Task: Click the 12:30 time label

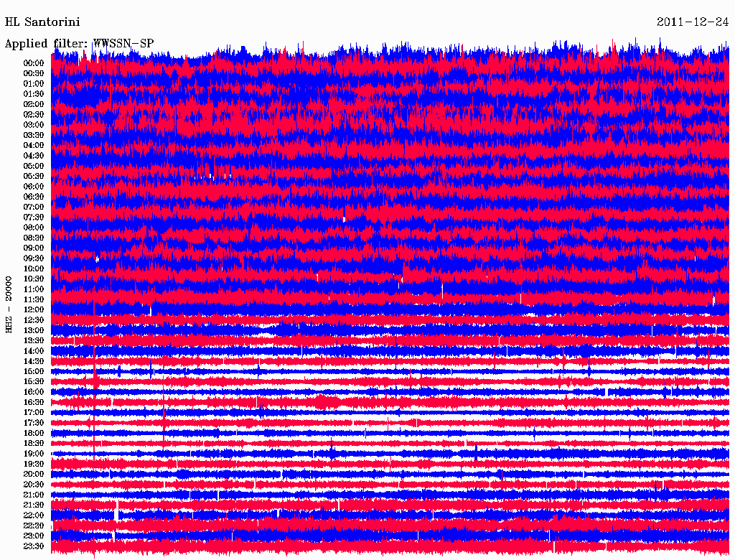Action: pos(34,320)
